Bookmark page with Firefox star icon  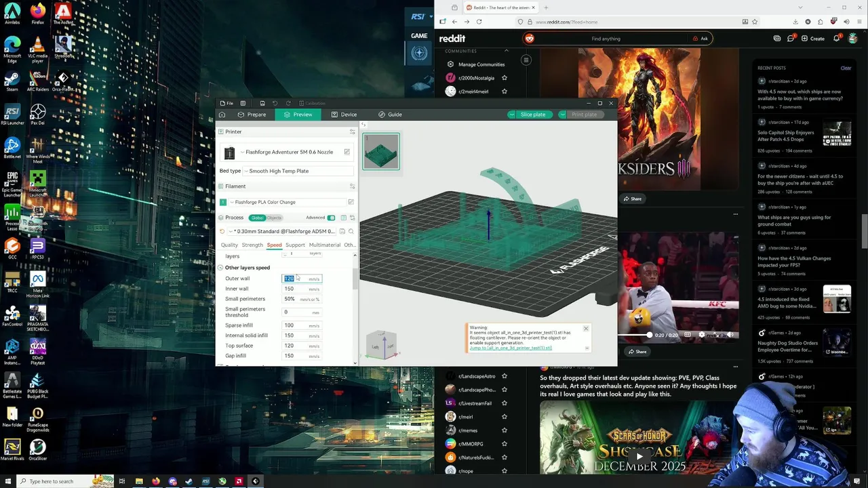click(x=755, y=22)
